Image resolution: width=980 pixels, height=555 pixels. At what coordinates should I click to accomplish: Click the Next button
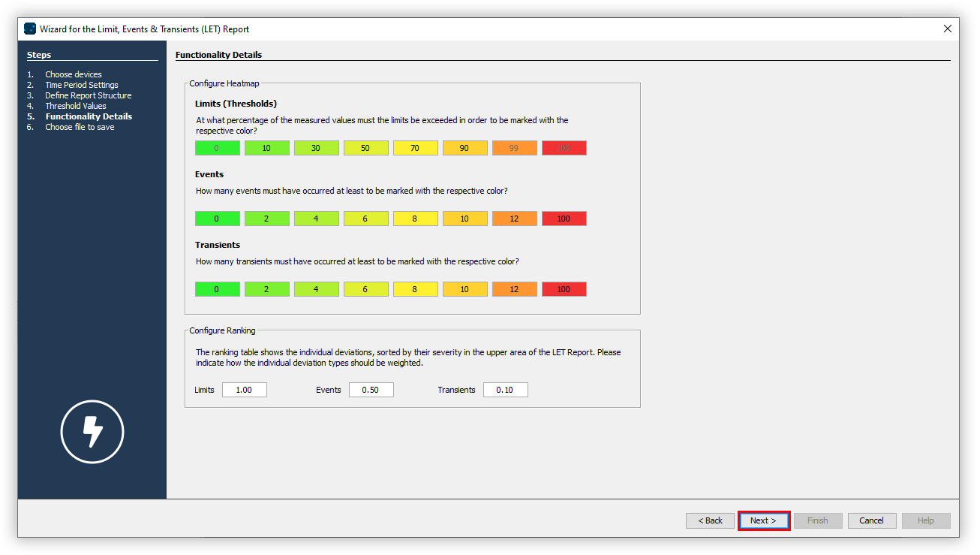pyautogui.click(x=763, y=520)
